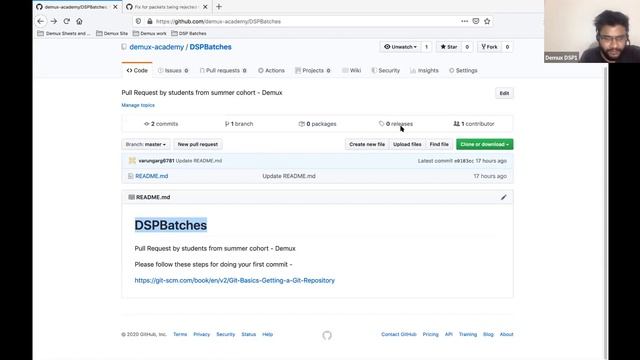640x360 pixels.
Task: Click the Edit description button
Action: [x=504, y=93]
